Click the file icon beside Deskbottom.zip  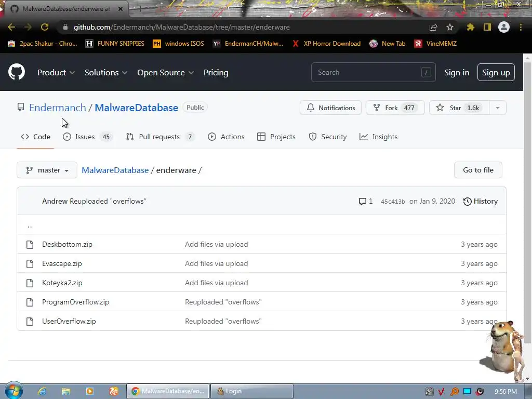pos(30,244)
